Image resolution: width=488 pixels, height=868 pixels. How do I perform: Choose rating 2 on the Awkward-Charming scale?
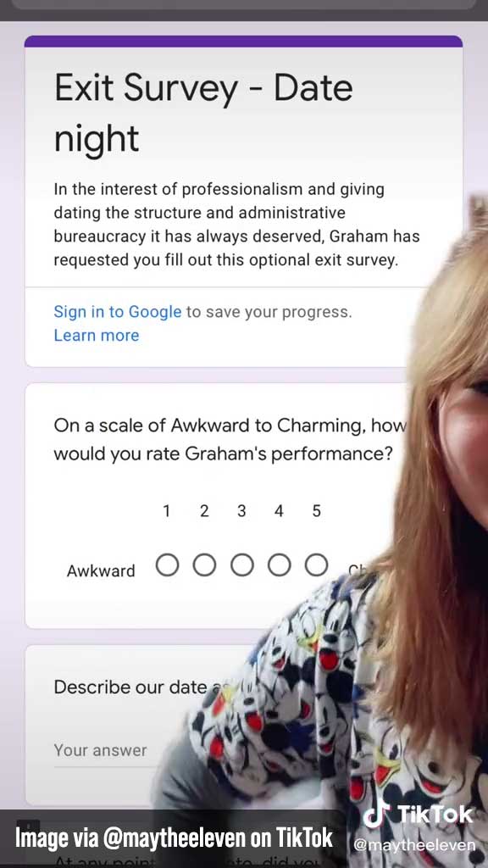pos(204,565)
